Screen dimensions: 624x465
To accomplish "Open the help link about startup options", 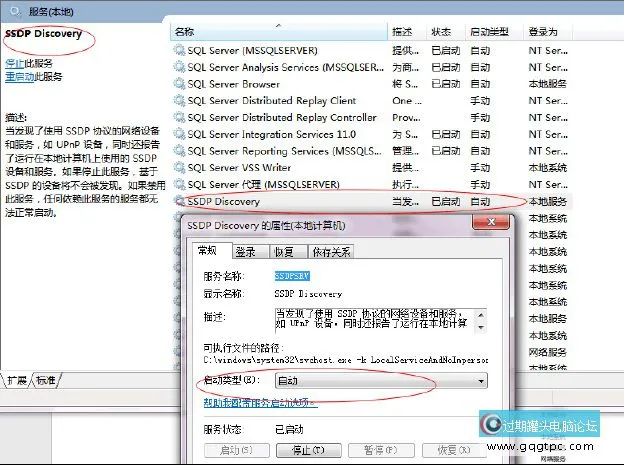I will click(x=260, y=403).
